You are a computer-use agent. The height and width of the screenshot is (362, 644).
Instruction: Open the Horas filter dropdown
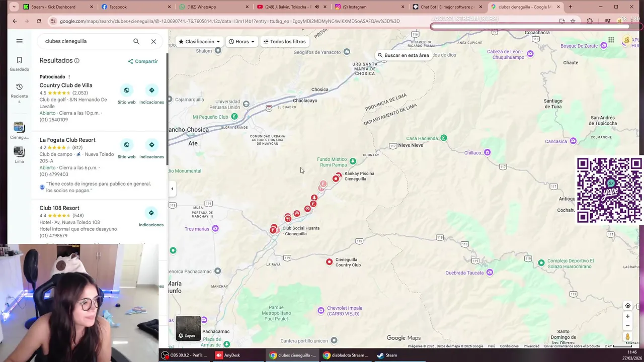coord(242,42)
